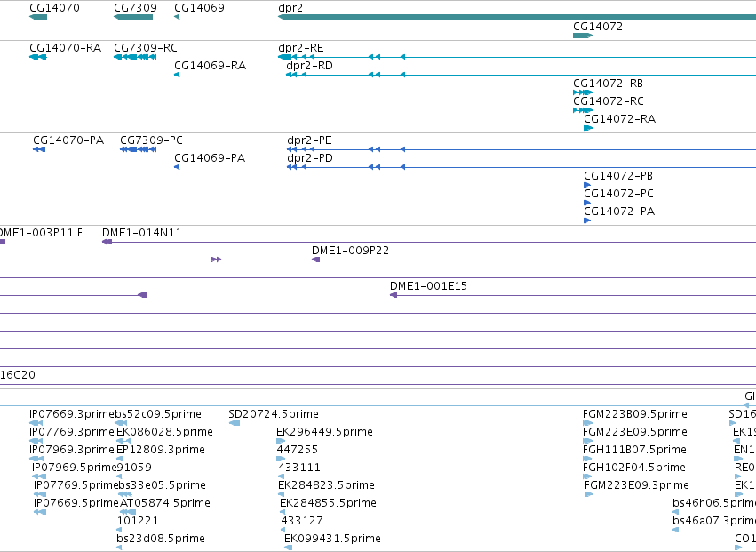Select feature label 91059

point(134,468)
